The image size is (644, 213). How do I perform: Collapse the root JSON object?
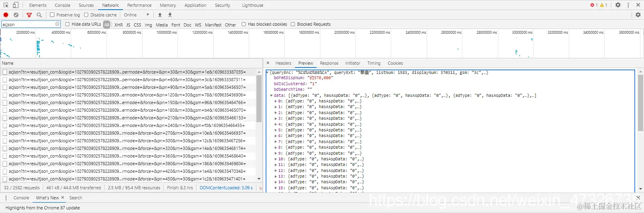click(267, 73)
